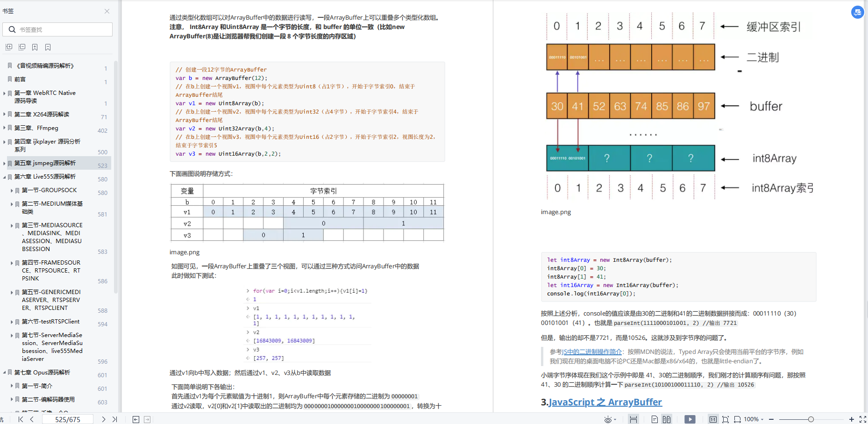868x424 pixels.
Task: Go back to previous view icon
Action: pos(136,419)
